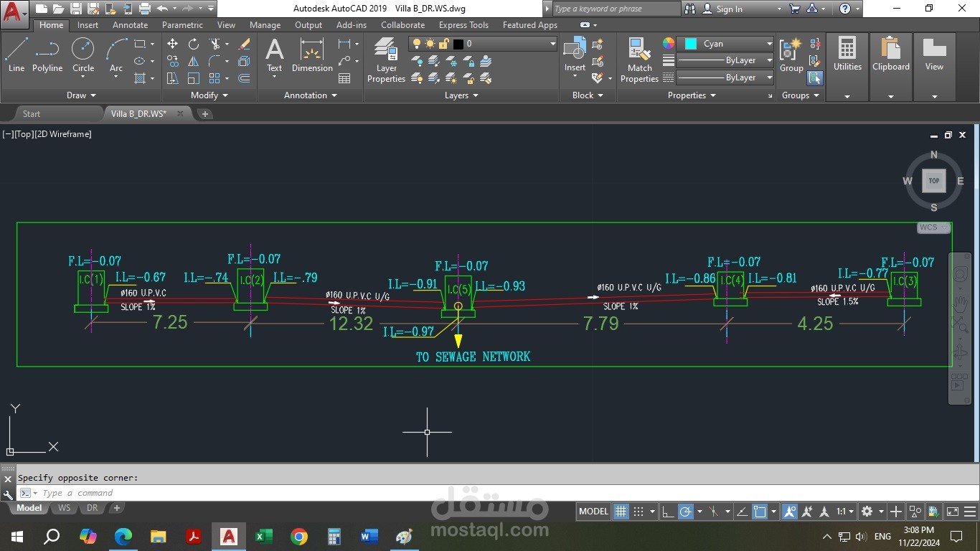Screen dimensions: 980x551
Task: Toggle snap mode dots icon
Action: [x=639, y=512]
